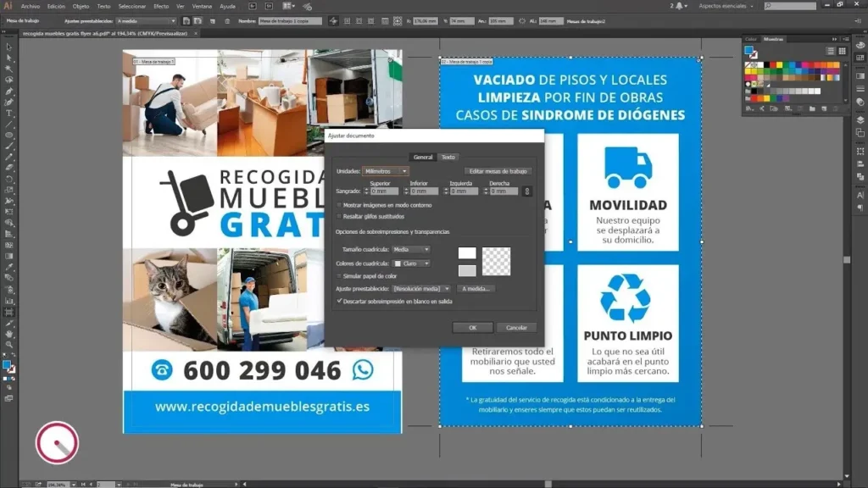Uncheck Descartar sobreimpresión en blanco en salida
Viewport: 868px width, 488px height.
pos(340,301)
